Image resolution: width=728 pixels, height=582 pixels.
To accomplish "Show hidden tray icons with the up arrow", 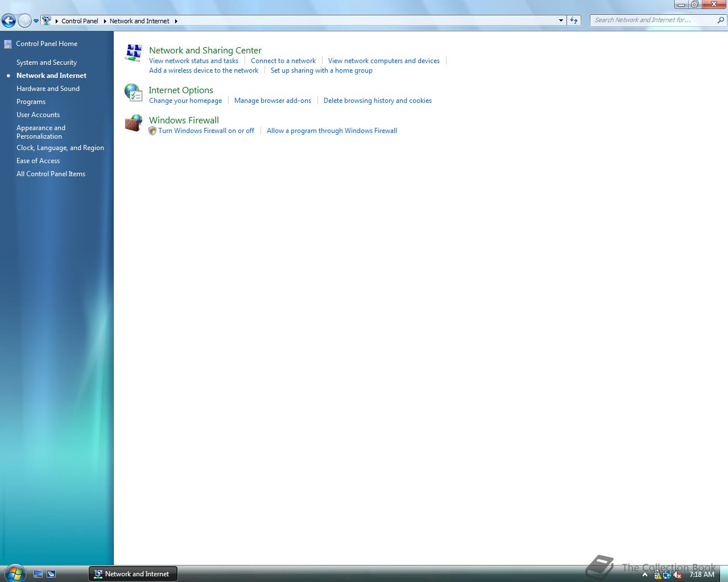I will coord(645,575).
